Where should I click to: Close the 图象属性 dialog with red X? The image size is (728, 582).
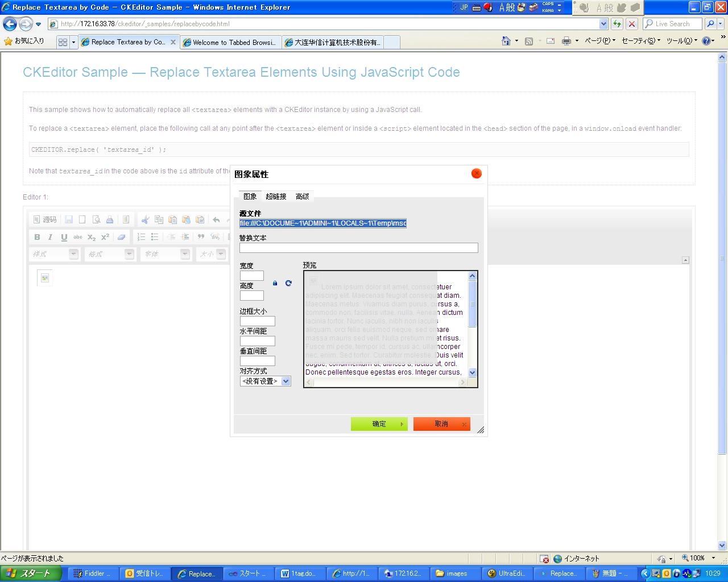coord(477,173)
